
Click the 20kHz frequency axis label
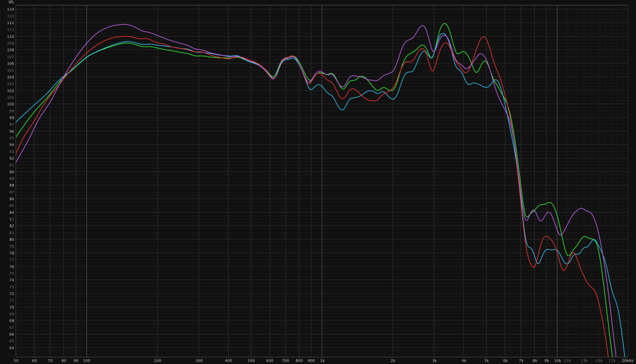627,360
